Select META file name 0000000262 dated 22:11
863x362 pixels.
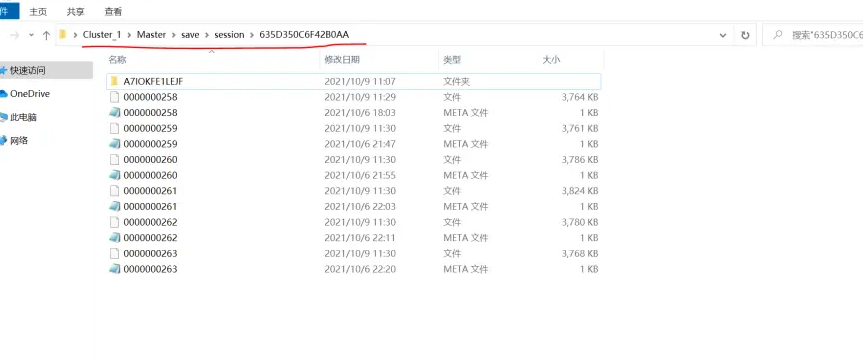point(150,238)
